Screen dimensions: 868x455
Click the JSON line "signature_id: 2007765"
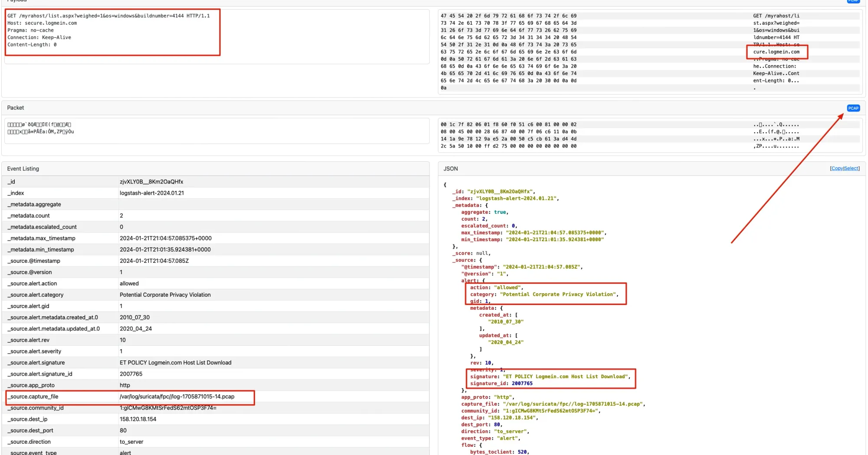(x=501, y=383)
